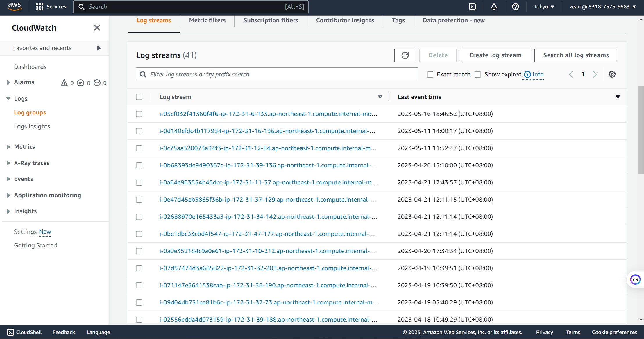Sort by Log stream column arrow
The height and width of the screenshot is (339, 644).
[x=380, y=97]
